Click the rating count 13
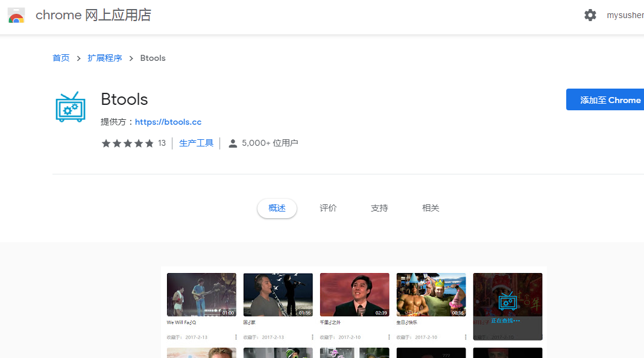This screenshot has width=644, height=358. (162, 143)
